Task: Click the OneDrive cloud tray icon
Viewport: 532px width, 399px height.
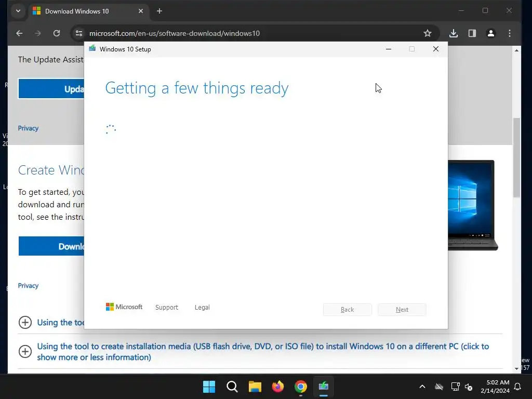Action: [x=439, y=387]
